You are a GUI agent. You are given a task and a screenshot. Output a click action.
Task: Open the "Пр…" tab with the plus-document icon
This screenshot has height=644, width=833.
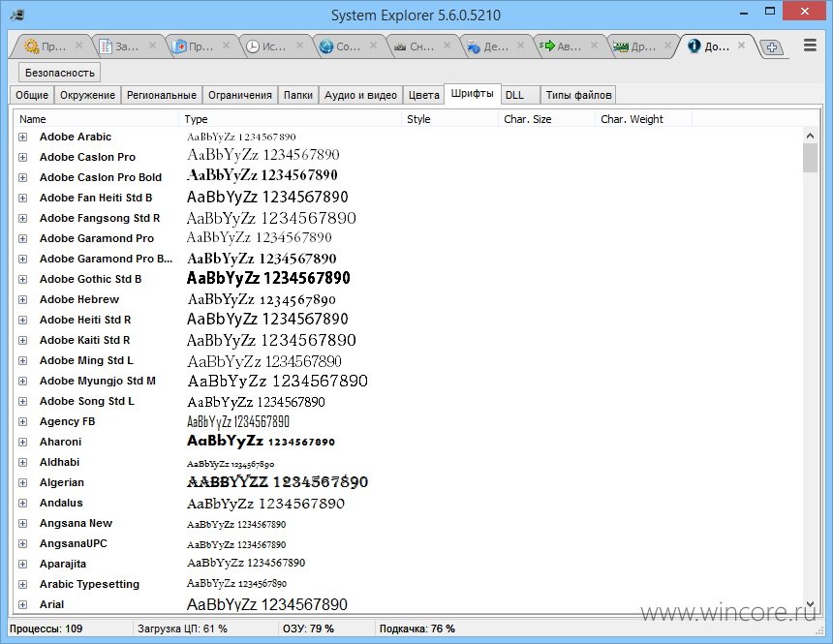tap(195, 46)
